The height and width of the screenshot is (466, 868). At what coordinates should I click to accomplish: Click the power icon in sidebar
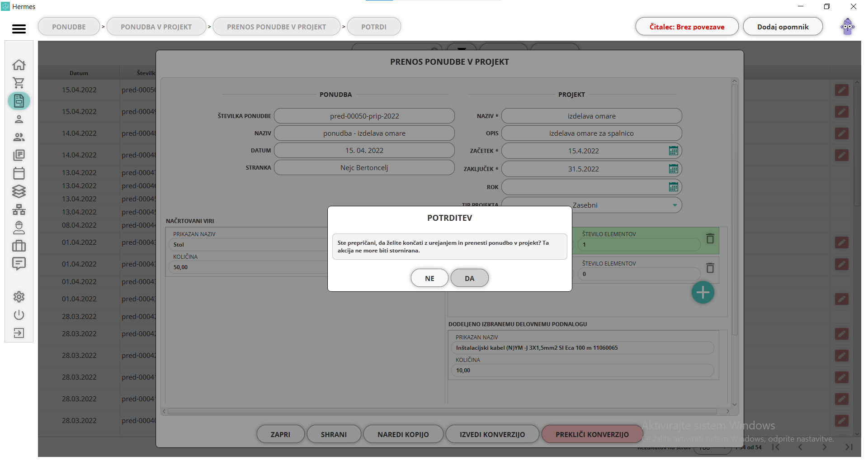pos(19,315)
